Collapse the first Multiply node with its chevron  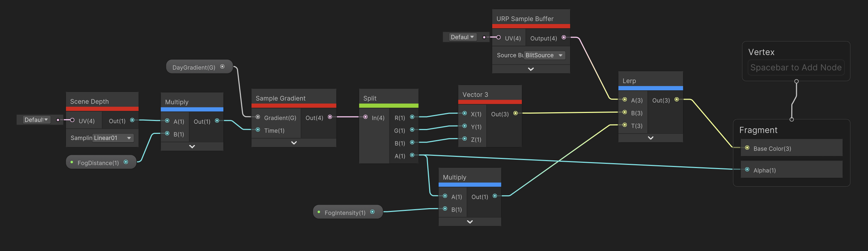tap(192, 146)
